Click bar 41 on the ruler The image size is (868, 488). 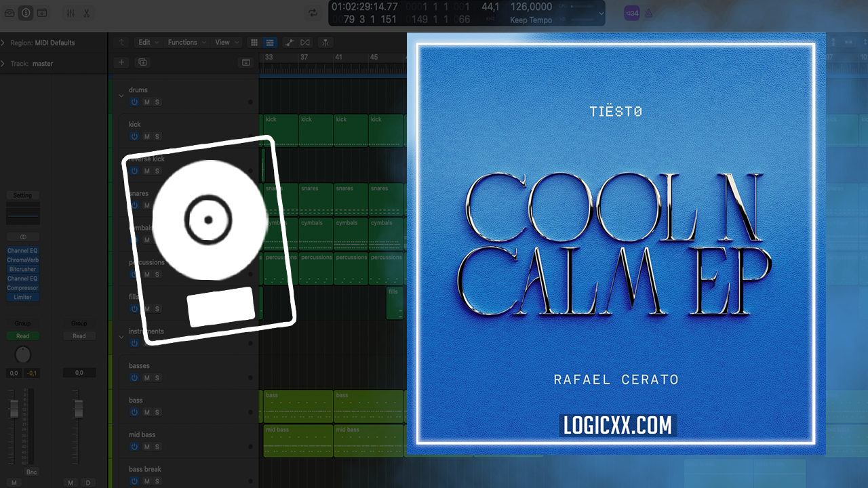[338, 57]
